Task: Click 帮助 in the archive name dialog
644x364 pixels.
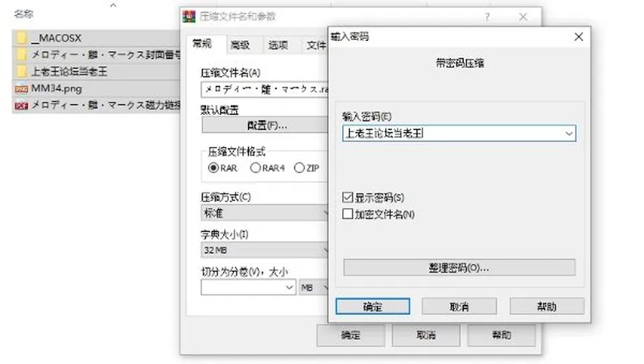Action: coord(502,335)
